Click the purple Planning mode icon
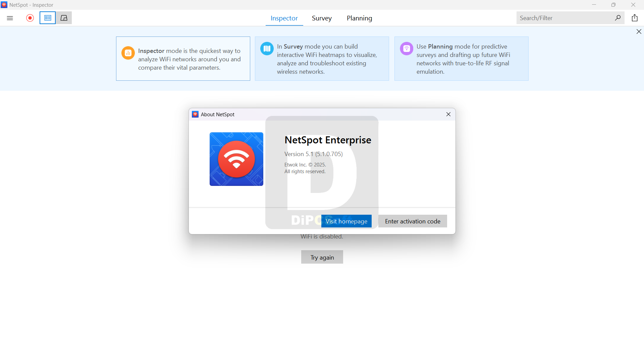Screen dimensions: 644x345 [x=407, y=49]
